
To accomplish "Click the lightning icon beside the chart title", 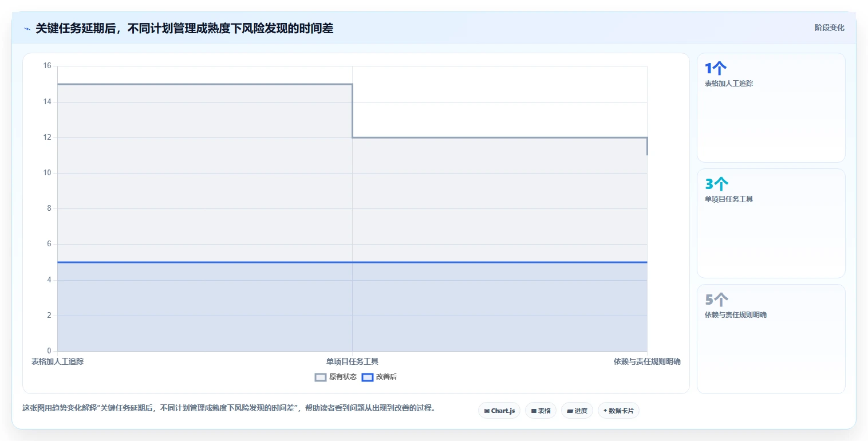I will tap(27, 29).
